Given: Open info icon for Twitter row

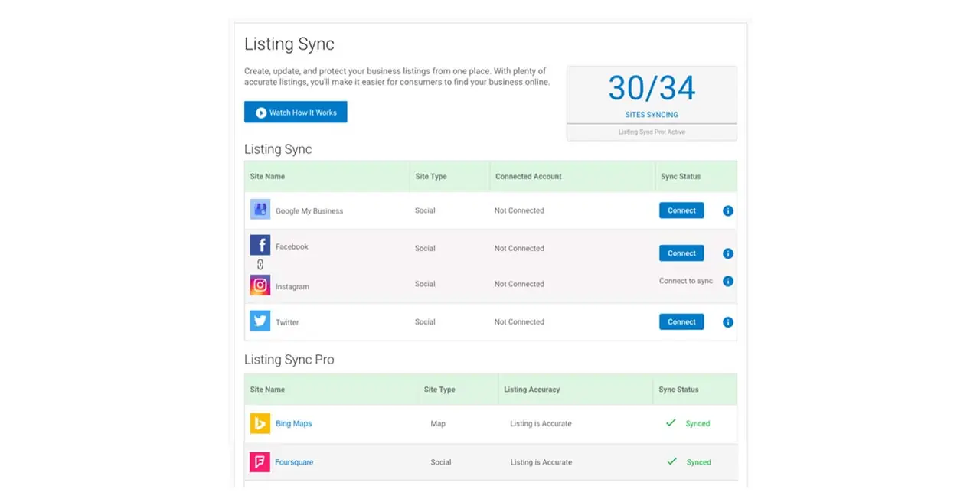Looking at the screenshot, I should [728, 322].
